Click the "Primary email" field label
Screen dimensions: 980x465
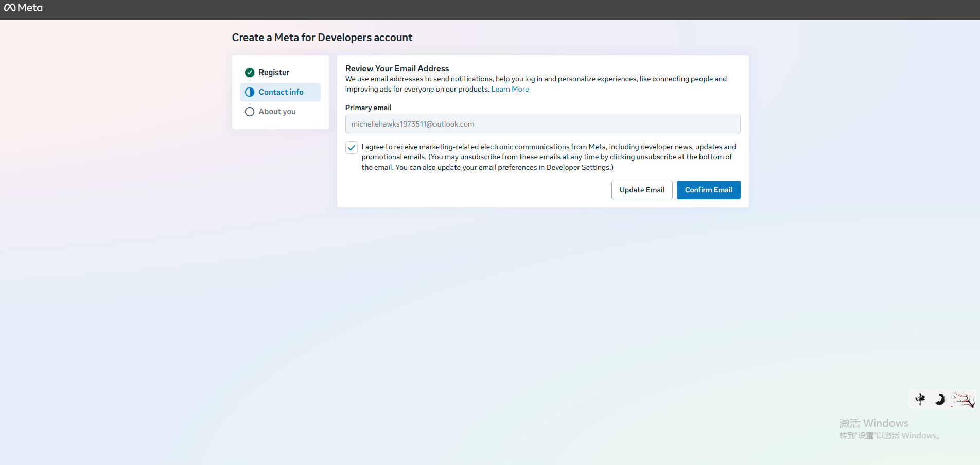point(368,108)
